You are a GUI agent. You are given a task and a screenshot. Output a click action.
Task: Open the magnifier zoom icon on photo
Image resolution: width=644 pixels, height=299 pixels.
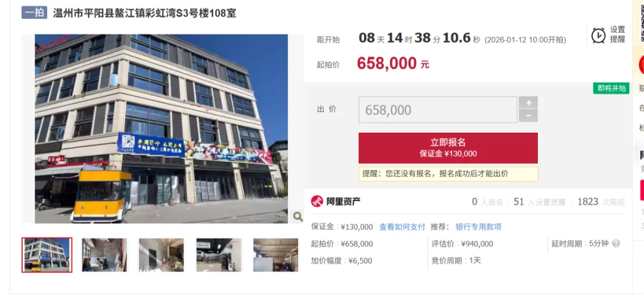click(x=298, y=217)
